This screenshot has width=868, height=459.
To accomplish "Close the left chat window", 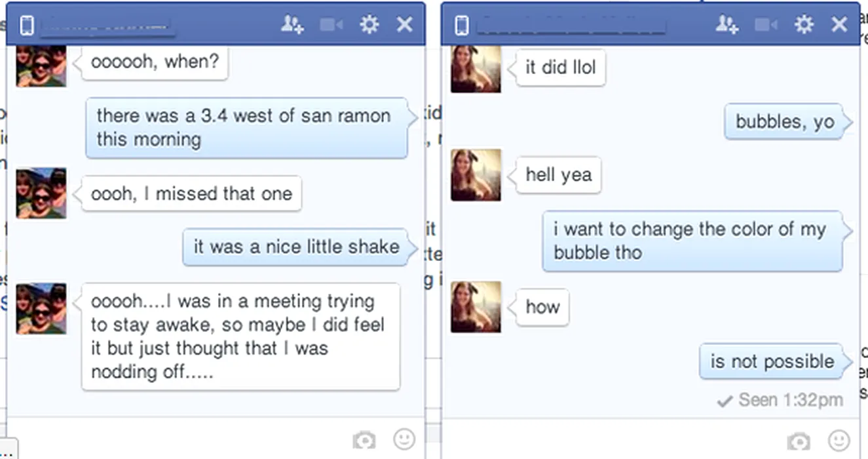I will click(x=405, y=25).
